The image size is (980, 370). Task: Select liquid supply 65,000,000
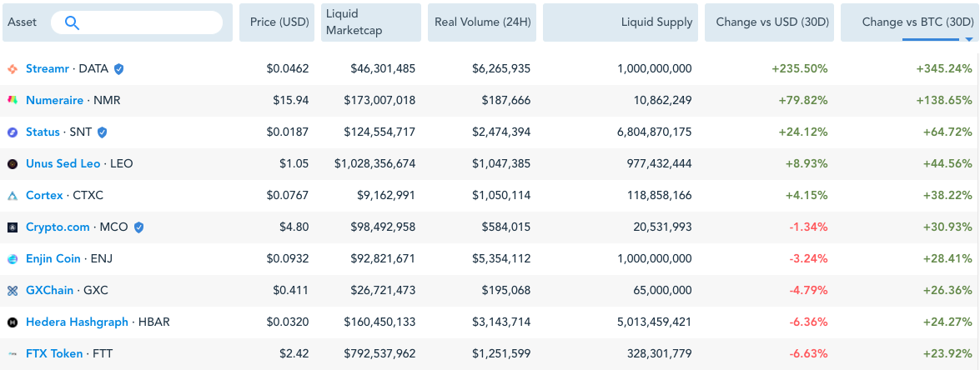tap(662, 291)
